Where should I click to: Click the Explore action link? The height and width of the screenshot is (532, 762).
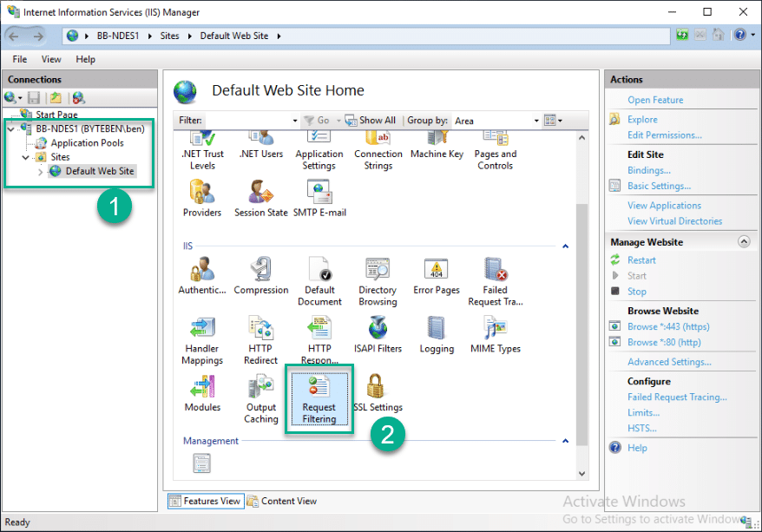tap(642, 120)
